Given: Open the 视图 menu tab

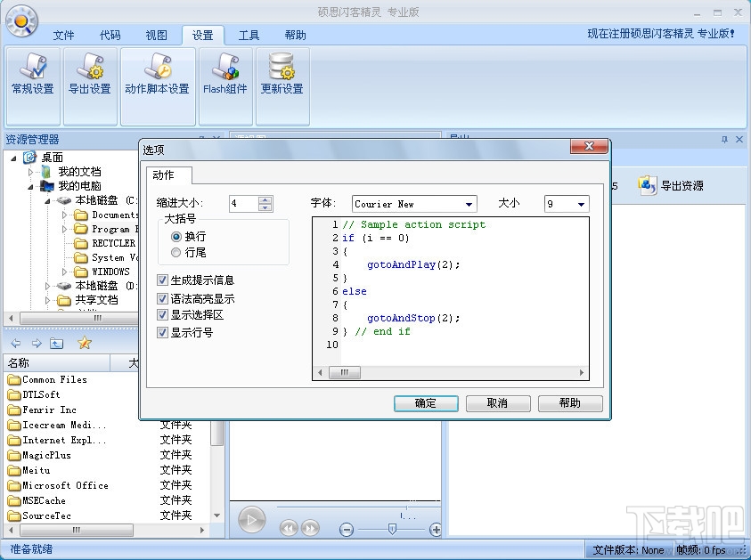Looking at the screenshot, I should click(x=156, y=36).
